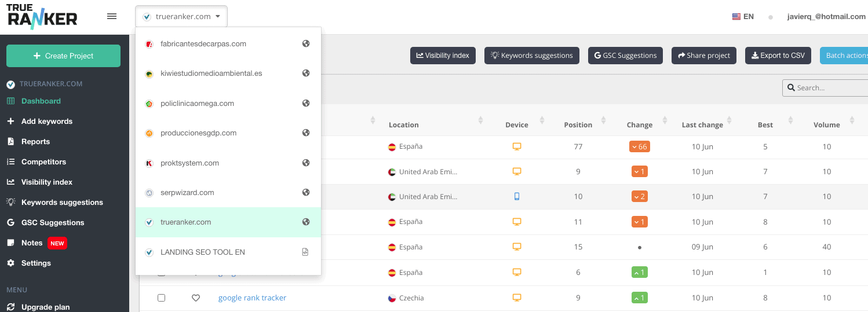Click globe icon beside serpwizard.com

click(x=306, y=193)
